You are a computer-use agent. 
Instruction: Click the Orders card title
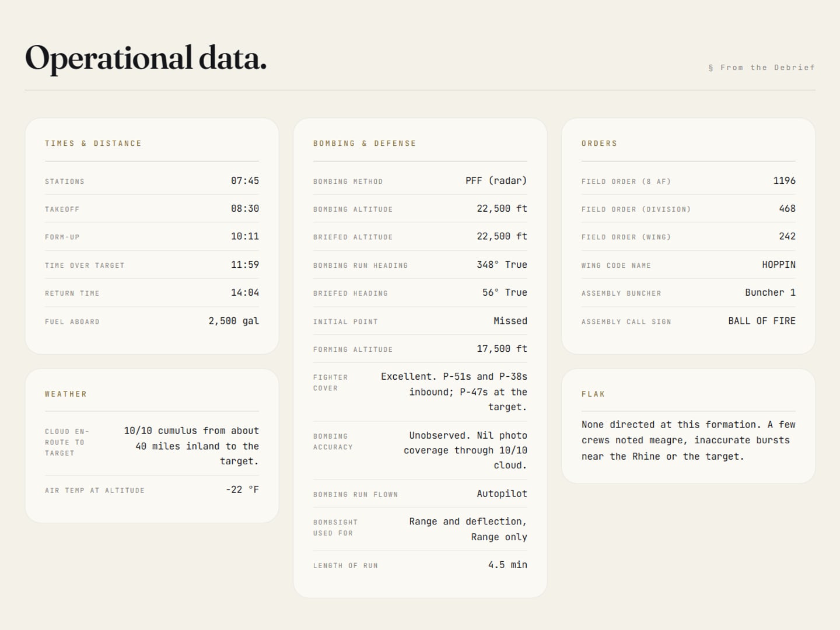click(x=599, y=143)
